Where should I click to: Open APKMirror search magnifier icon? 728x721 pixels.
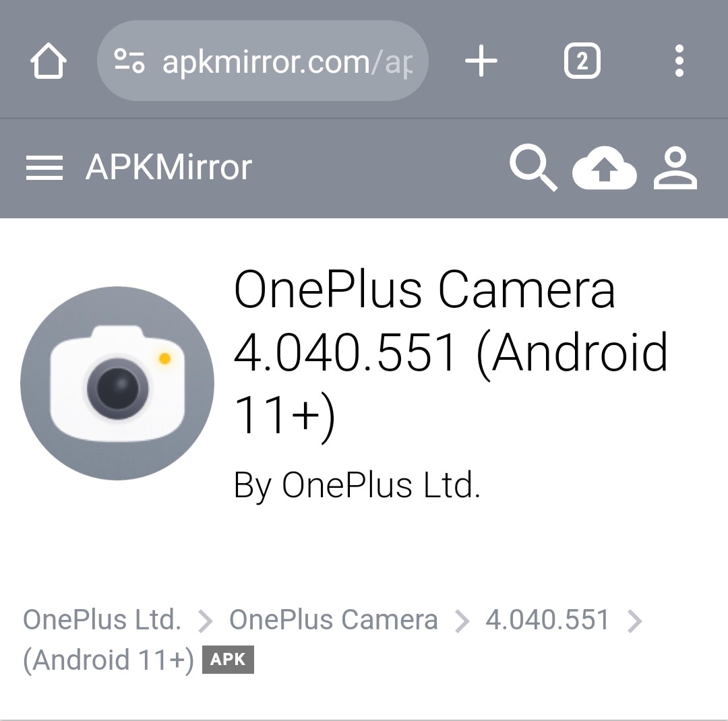pyautogui.click(x=534, y=168)
